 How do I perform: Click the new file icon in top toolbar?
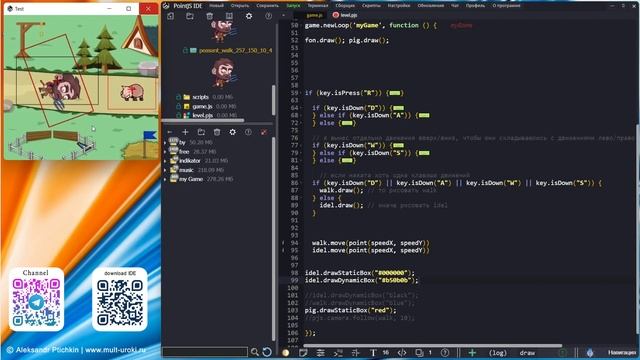click(x=170, y=16)
